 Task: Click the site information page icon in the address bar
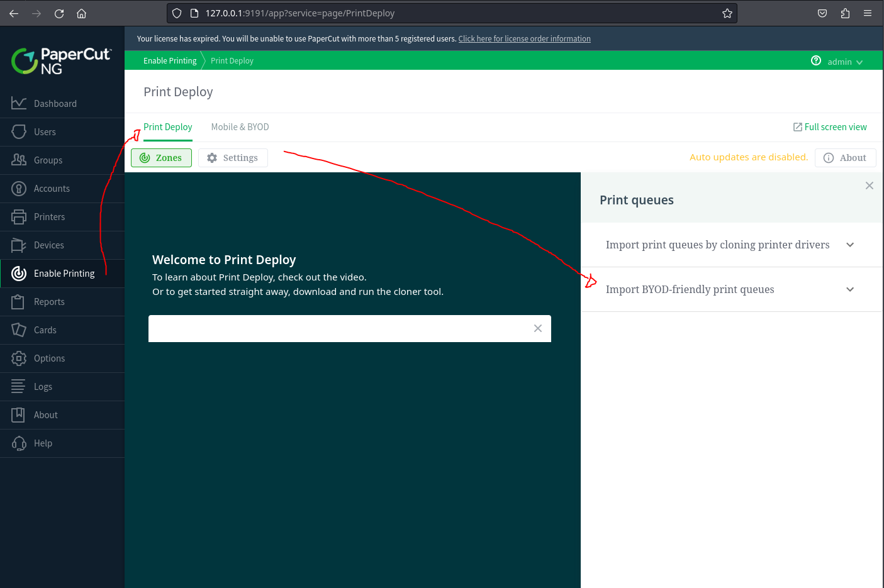point(194,13)
